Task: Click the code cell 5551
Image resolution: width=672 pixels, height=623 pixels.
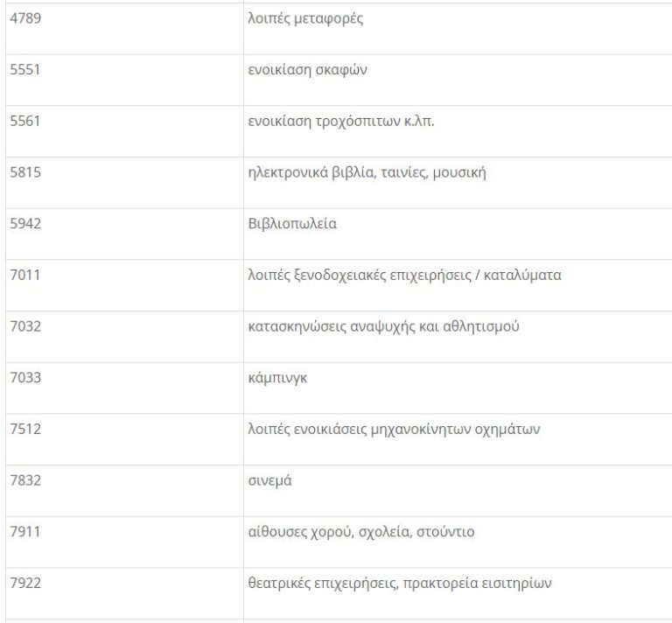Action: click(25, 70)
